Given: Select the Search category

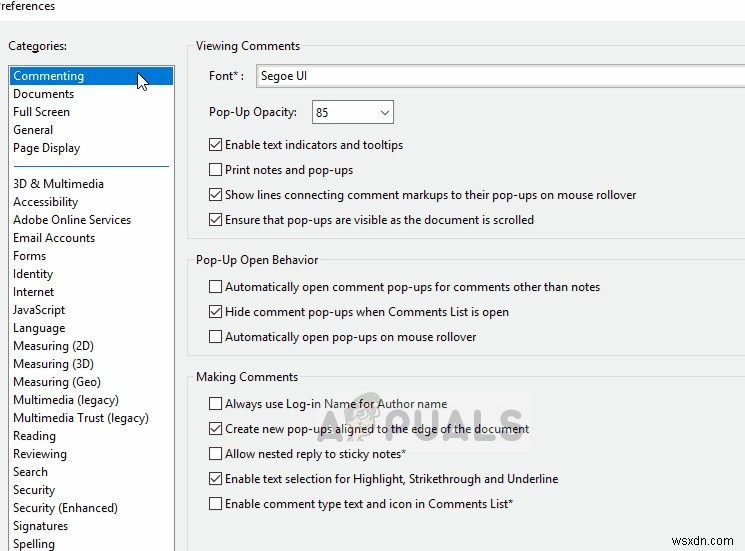Looking at the screenshot, I should pos(30,473).
